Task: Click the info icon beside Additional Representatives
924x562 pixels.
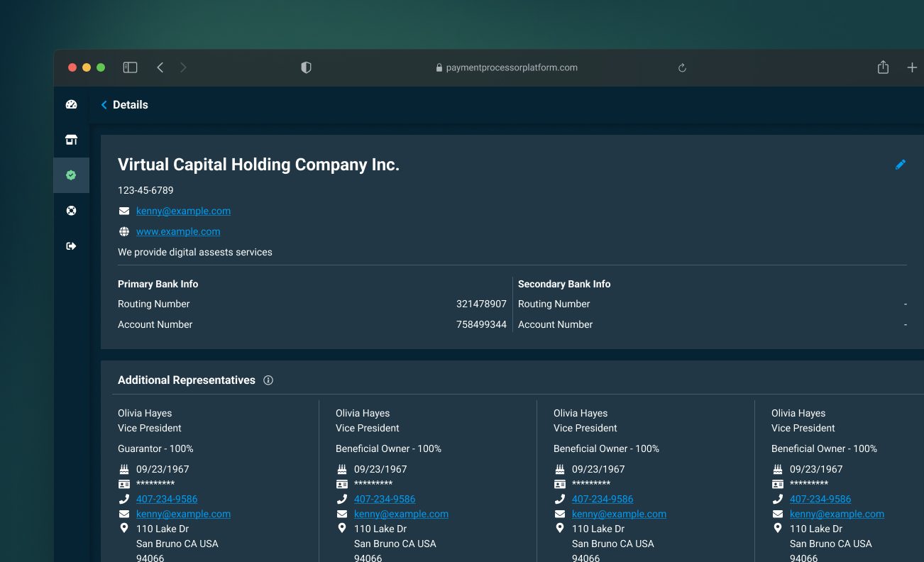Action: point(268,380)
